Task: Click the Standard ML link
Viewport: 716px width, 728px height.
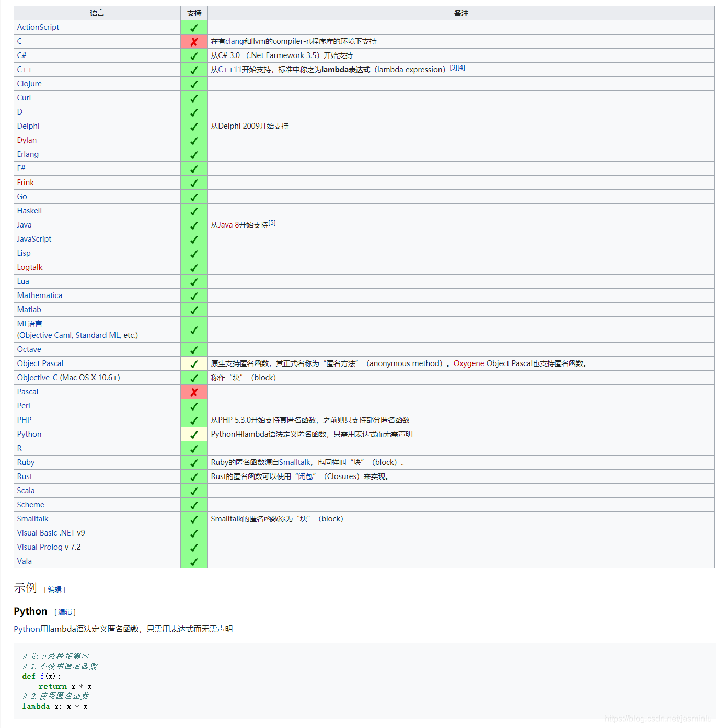Action: click(98, 335)
